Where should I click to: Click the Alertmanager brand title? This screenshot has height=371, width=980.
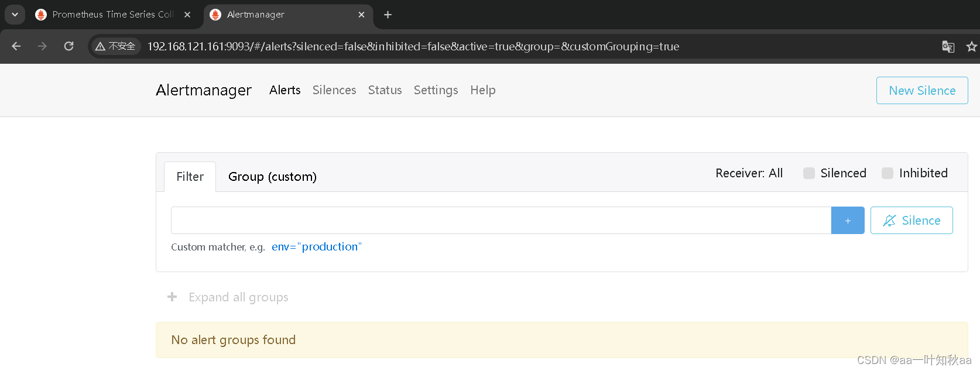pos(204,90)
